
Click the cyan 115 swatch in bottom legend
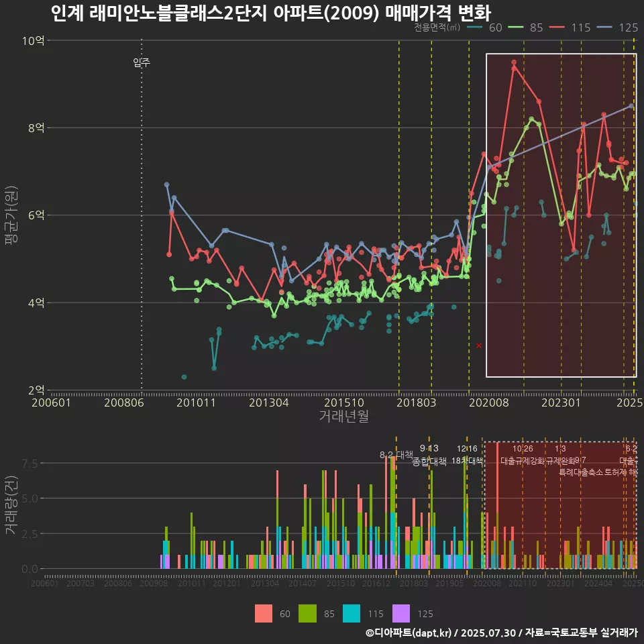point(351,614)
